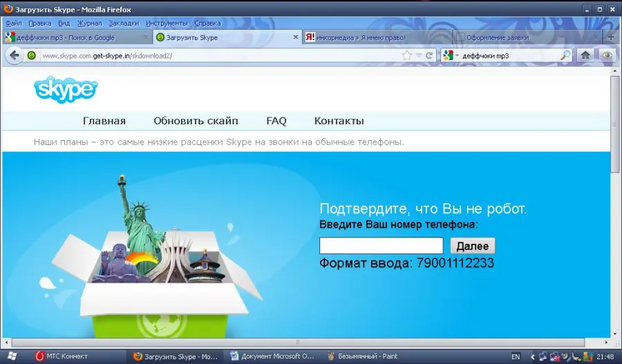
Task: Open the Windows Start button
Action: point(12,356)
